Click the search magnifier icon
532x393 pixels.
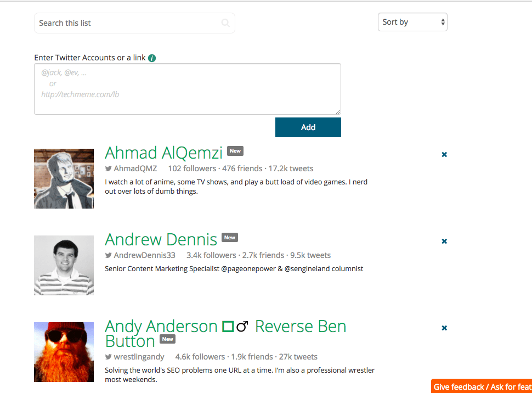point(225,23)
